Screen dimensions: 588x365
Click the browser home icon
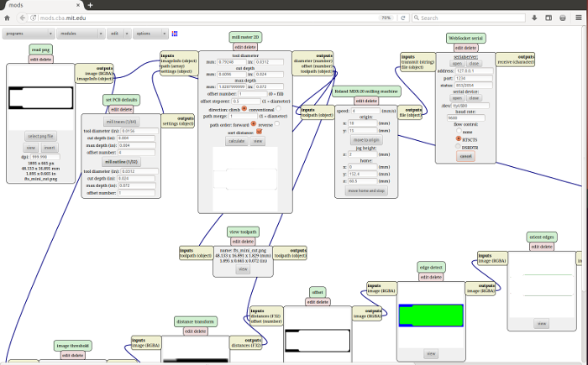(x=7, y=18)
